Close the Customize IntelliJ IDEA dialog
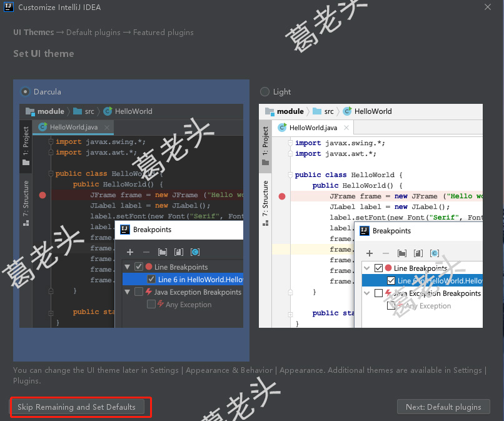Image resolution: width=504 pixels, height=421 pixels. (488, 7)
